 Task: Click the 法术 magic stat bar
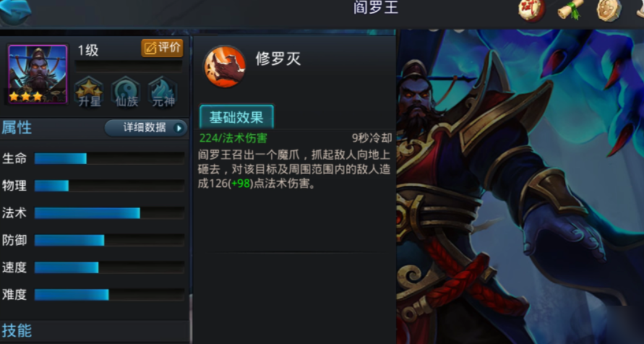click(x=109, y=213)
